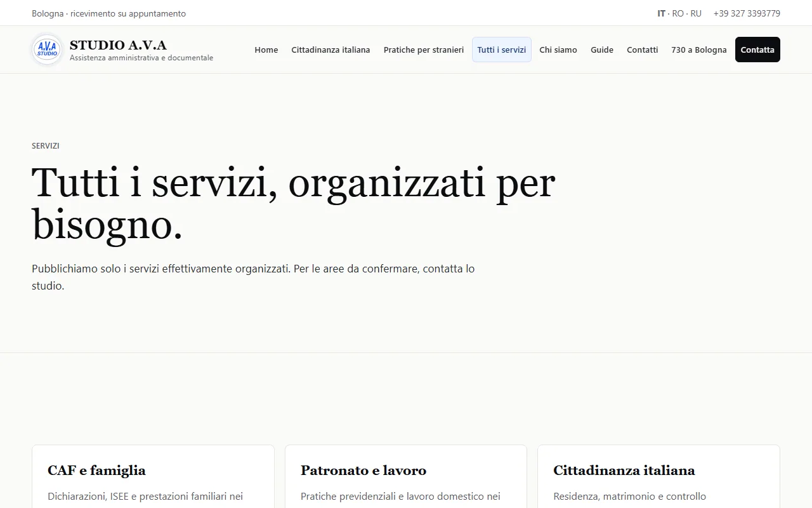Go to Cittadinanza italiana in navigation bar
Image resolution: width=812 pixels, height=508 pixels.
331,50
